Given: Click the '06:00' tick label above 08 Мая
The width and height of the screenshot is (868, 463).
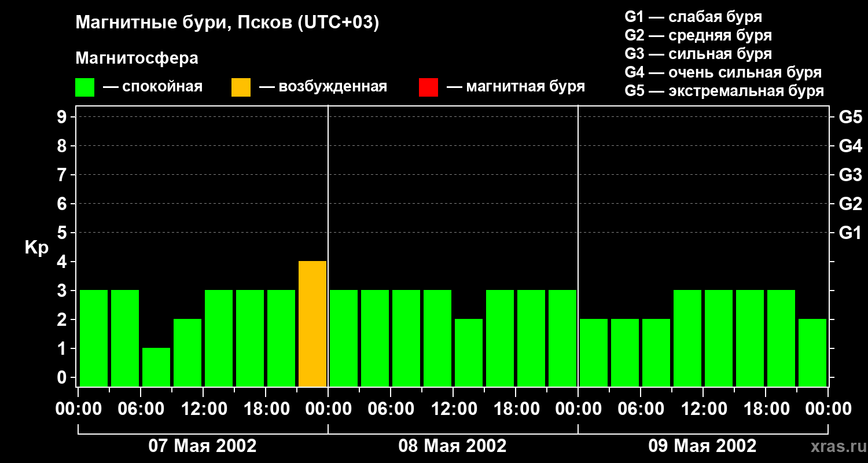Looking at the screenshot, I should click(391, 409).
